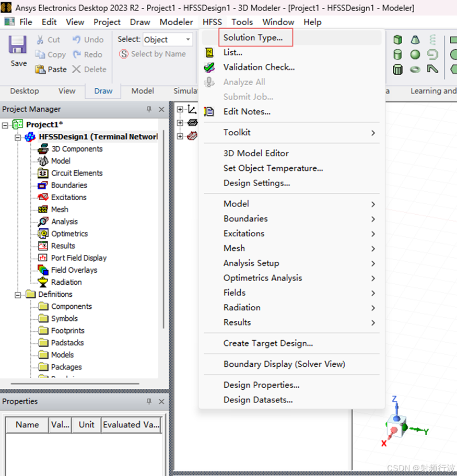Click the XYZ orientation cube in viewport

click(397, 426)
